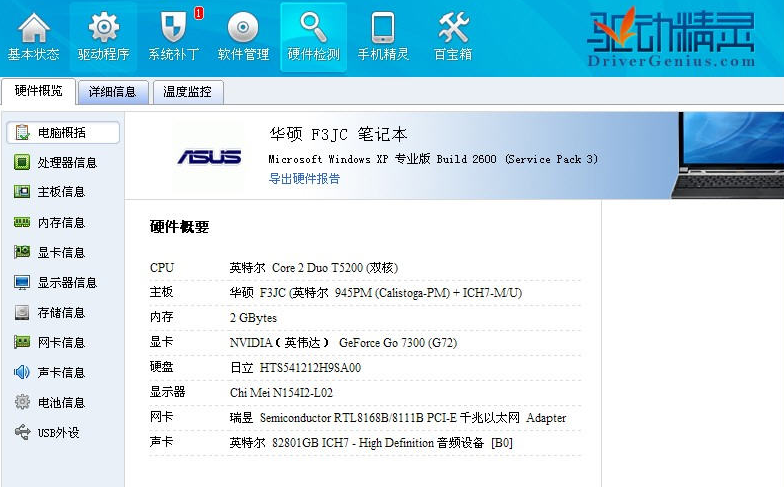The width and height of the screenshot is (784, 487).
Task: Click the 华硕 F3JC 笔记本 title
Action: point(338,134)
